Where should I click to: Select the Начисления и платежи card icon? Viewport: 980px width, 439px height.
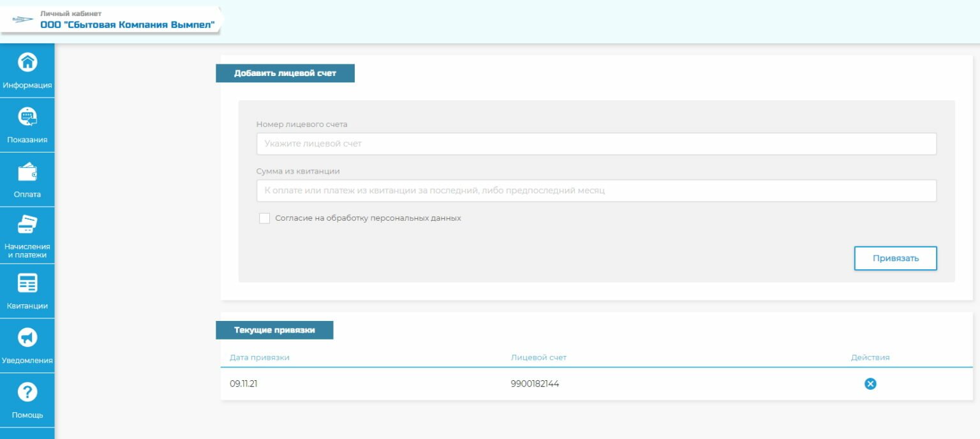click(x=27, y=225)
